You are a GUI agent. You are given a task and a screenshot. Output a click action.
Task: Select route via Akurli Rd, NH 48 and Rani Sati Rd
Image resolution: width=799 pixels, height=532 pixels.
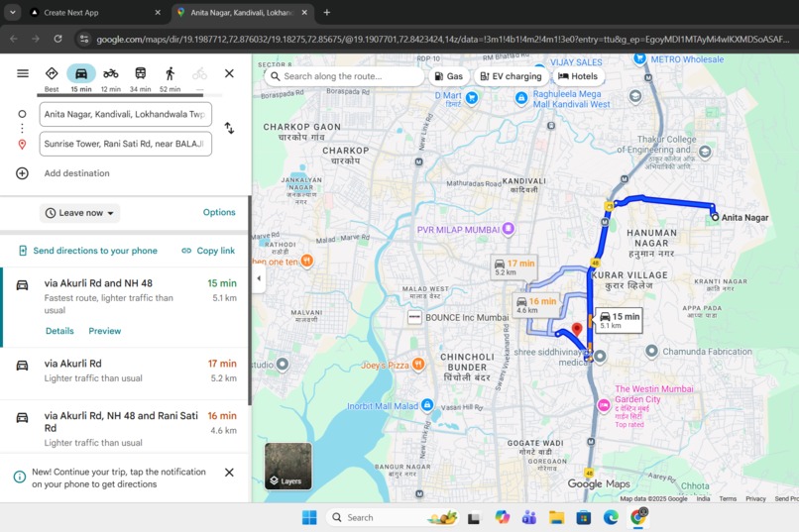tap(125, 428)
